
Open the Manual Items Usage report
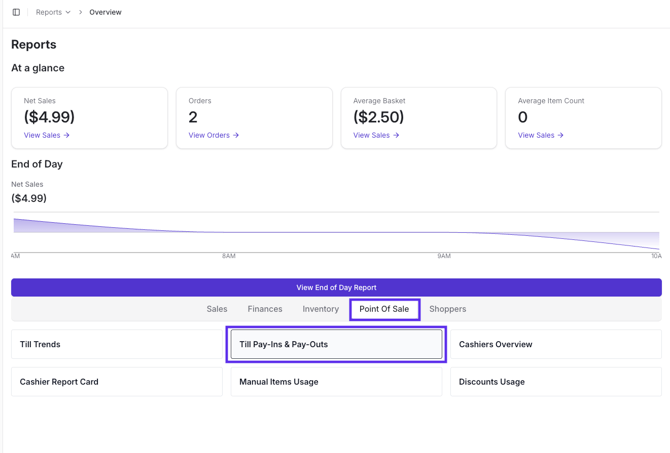click(x=336, y=381)
